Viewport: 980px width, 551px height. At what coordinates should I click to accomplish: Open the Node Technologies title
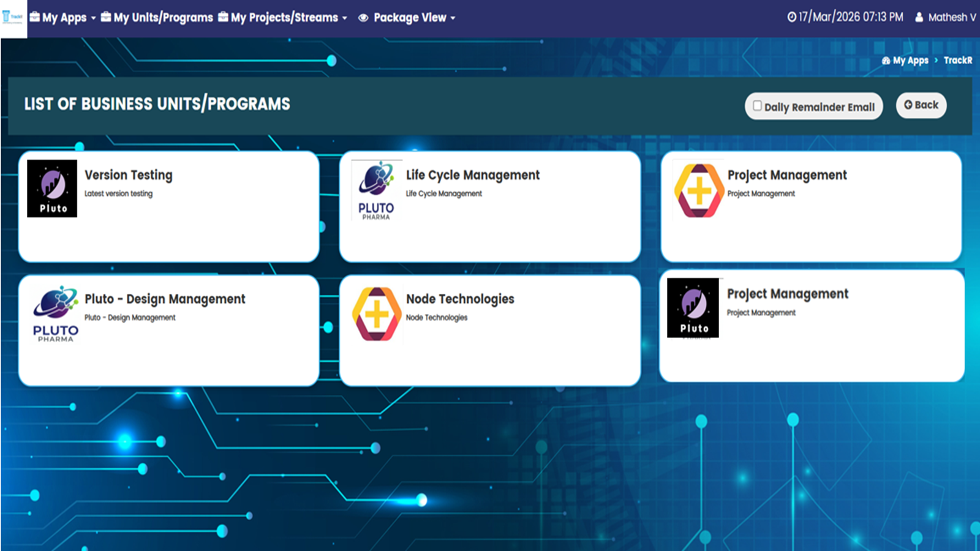click(460, 299)
